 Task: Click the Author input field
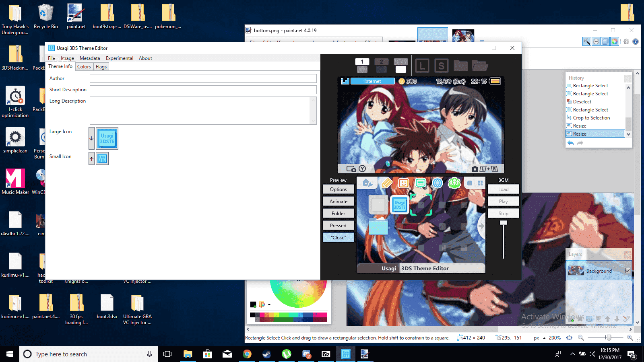point(203,78)
